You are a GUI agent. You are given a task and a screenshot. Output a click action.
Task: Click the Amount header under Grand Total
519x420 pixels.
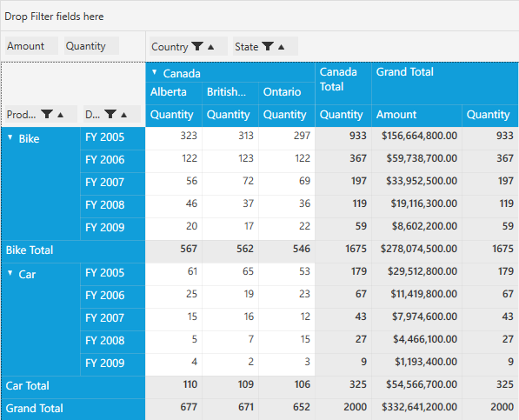click(x=416, y=115)
